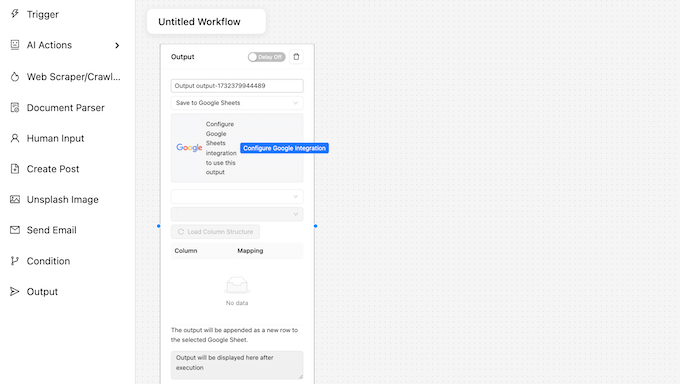Click Configure Google Integration button
The height and width of the screenshot is (384, 680).
point(284,148)
